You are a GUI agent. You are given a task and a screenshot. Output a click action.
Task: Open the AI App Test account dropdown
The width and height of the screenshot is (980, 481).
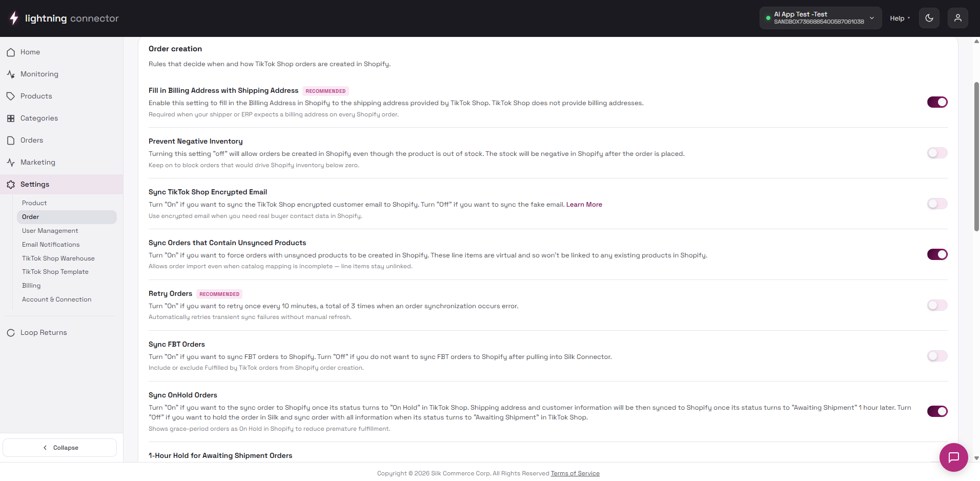821,18
